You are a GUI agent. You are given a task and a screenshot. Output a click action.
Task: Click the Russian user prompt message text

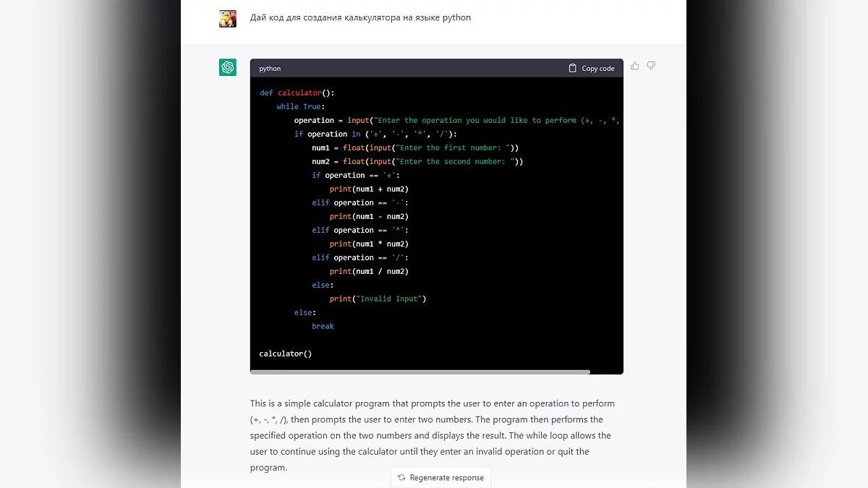[x=360, y=17]
